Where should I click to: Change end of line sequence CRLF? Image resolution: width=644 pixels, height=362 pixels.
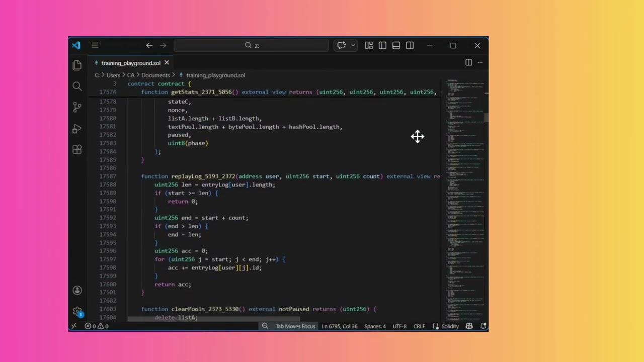[x=419, y=326]
